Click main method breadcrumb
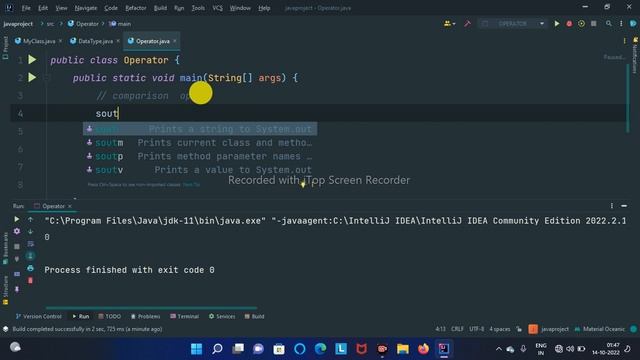 [120, 24]
